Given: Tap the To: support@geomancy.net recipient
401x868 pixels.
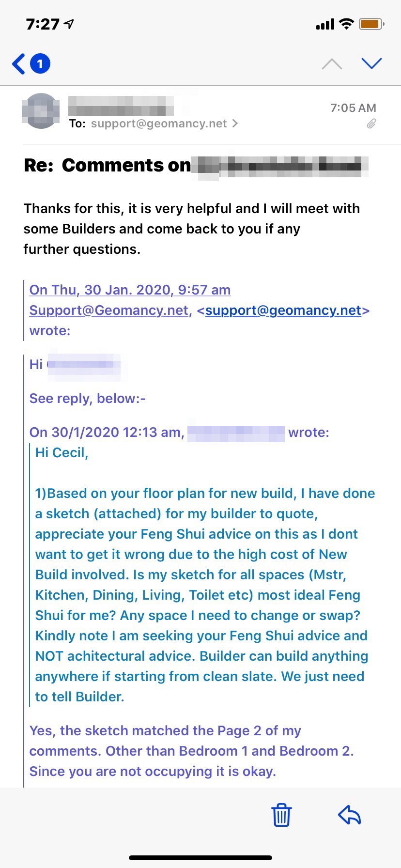Looking at the screenshot, I should [x=158, y=124].
